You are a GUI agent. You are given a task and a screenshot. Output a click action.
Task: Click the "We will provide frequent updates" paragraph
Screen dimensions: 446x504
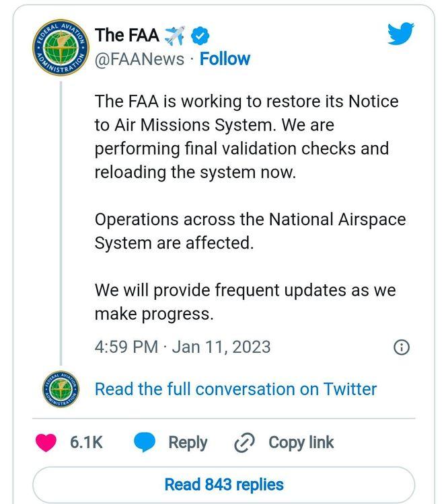pyautogui.click(x=245, y=302)
